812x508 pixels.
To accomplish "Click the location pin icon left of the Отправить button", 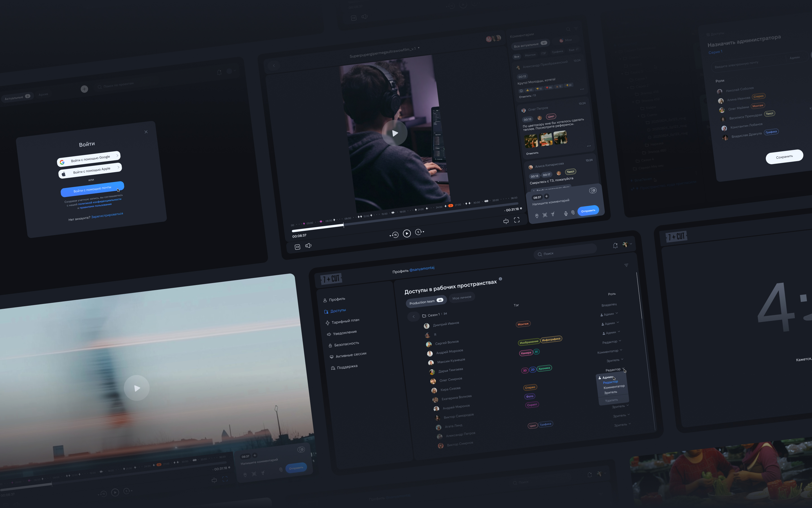I will coord(537,216).
